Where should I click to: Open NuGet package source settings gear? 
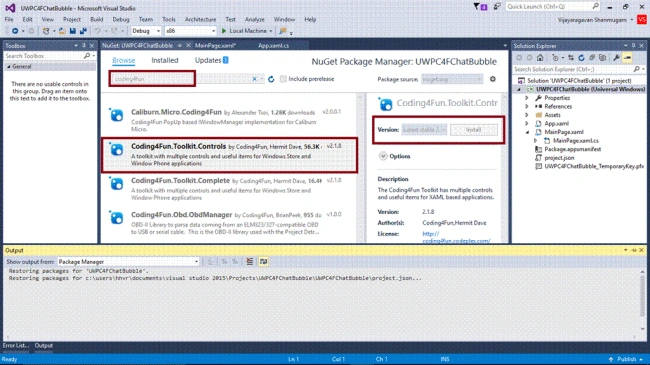pyautogui.click(x=493, y=79)
